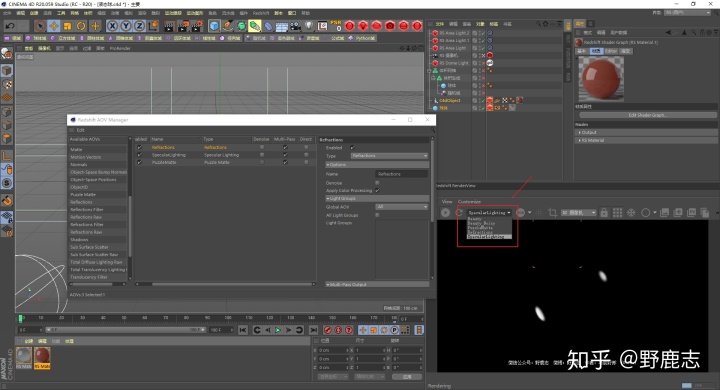Toggle Multi-Pass checkbox for Refractions row
The height and width of the screenshot is (390, 720).
[285, 147]
